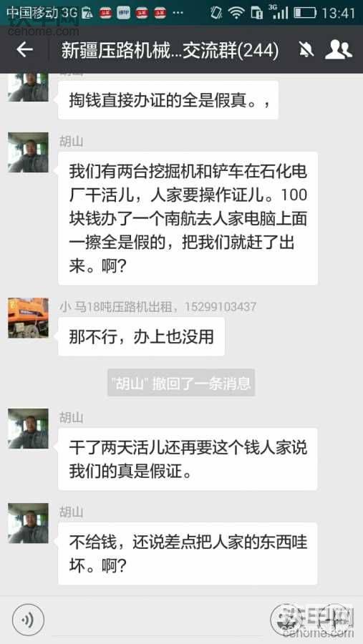Open 胡山's avatar beside excavator message

29,152
